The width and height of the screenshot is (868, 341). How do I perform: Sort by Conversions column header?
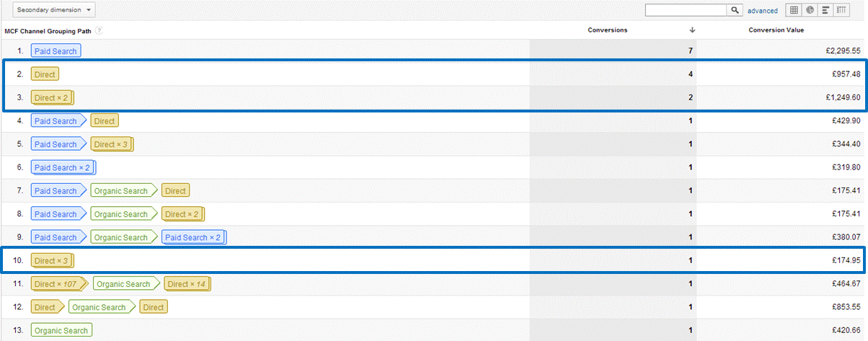pyautogui.click(x=608, y=30)
